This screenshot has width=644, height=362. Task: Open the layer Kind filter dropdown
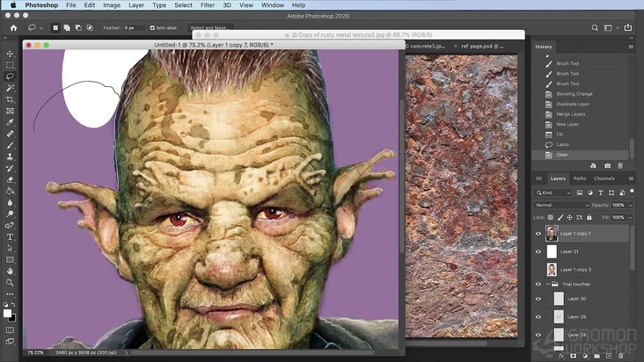(553, 192)
